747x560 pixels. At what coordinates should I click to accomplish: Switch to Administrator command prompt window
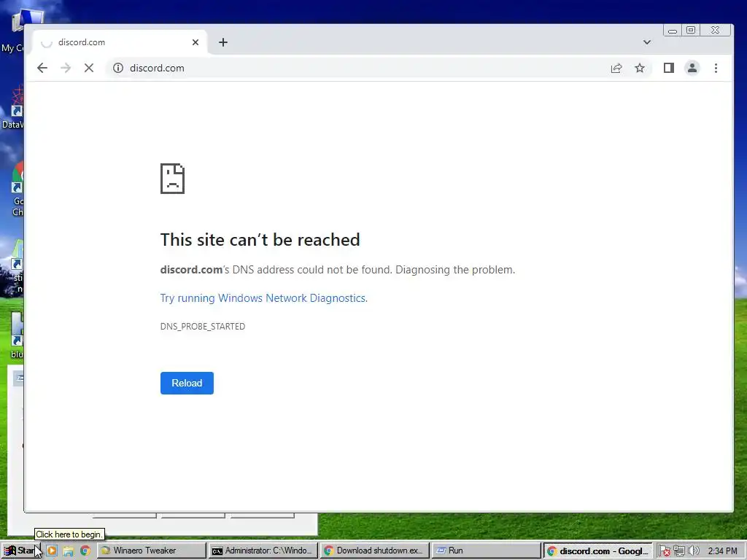tap(263, 551)
